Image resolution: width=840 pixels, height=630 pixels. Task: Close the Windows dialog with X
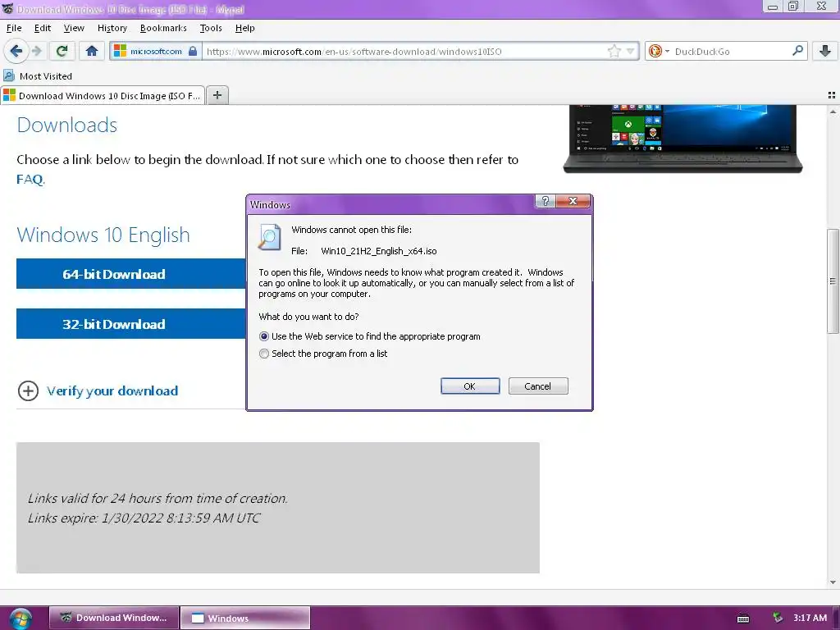[x=573, y=201]
